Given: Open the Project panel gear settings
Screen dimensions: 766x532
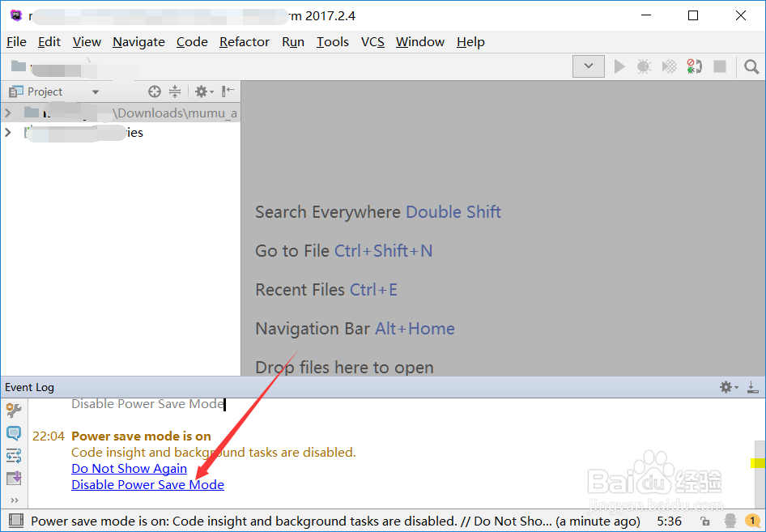Looking at the screenshot, I should (204, 92).
